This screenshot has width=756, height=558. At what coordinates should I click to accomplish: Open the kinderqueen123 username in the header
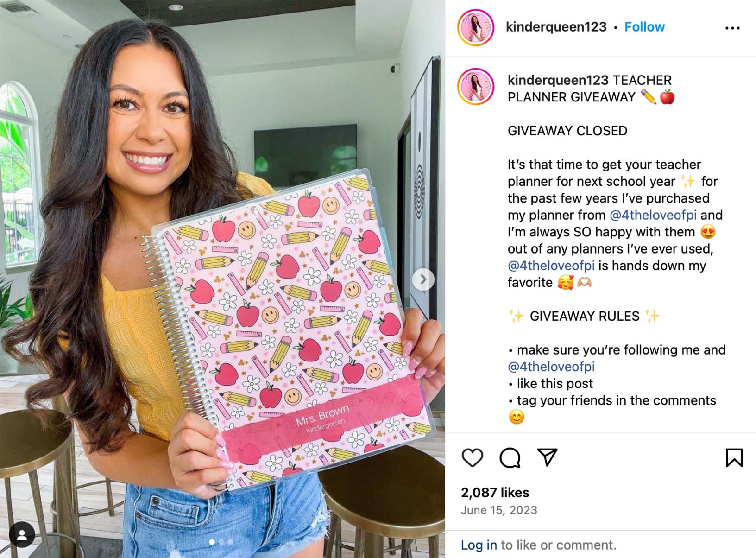coord(556,27)
